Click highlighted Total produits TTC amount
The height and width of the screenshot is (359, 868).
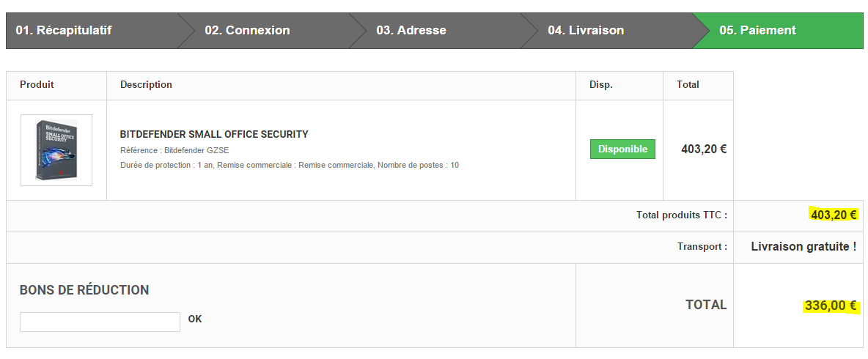834,215
